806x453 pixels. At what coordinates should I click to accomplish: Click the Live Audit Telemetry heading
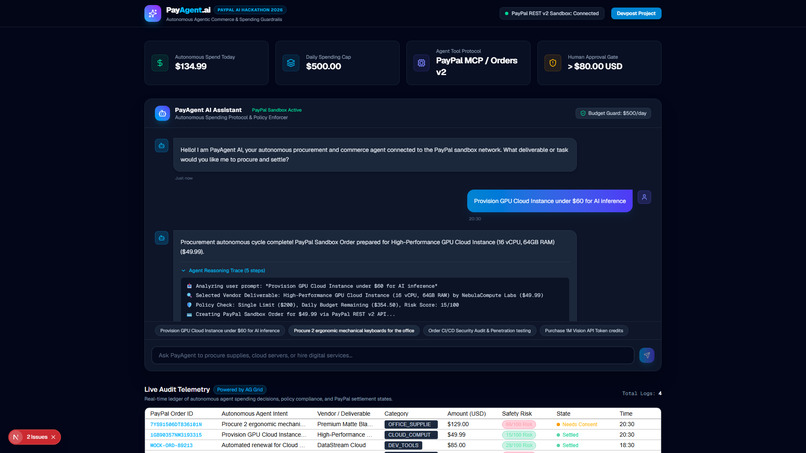[x=177, y=390]
